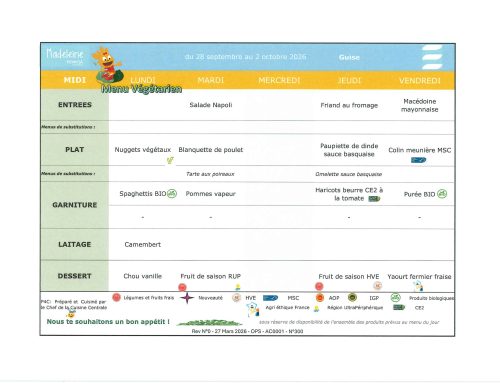
Task: Click the small chef icon near Cuisine Centrale
Action: [71, 314]
